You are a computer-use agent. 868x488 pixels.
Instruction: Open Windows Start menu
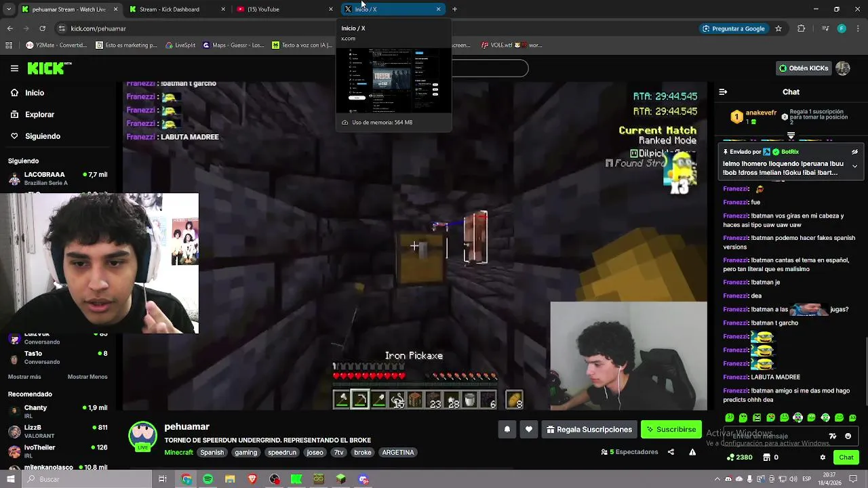coord(10,479)
